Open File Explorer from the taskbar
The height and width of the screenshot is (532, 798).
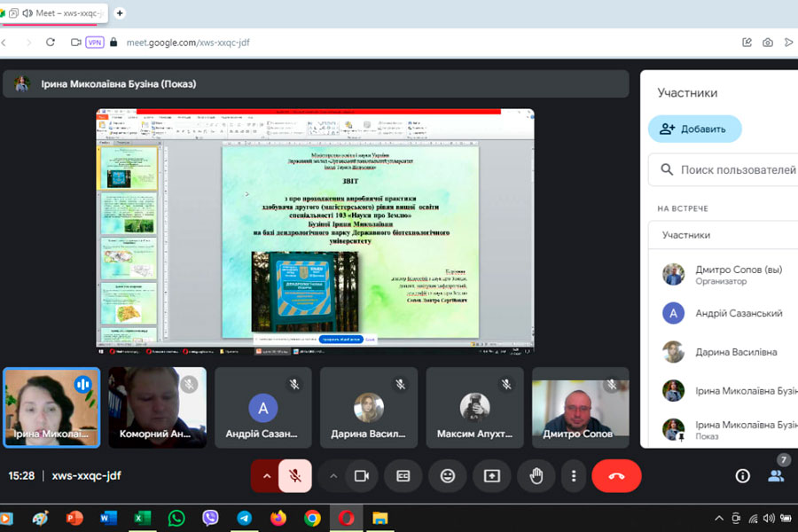(380, 518)
